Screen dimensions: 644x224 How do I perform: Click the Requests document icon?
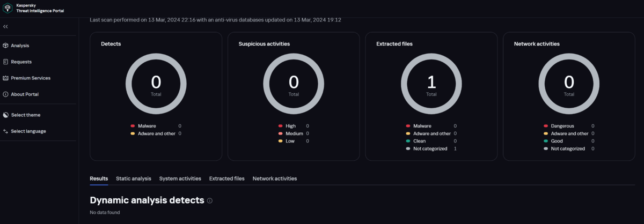coord(5,62)
